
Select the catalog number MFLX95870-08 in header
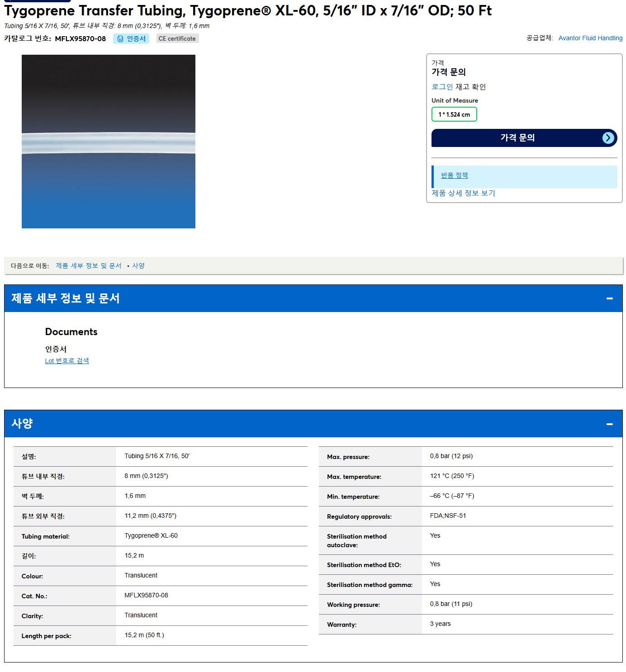pyautogui.click(x=81, y=39)
